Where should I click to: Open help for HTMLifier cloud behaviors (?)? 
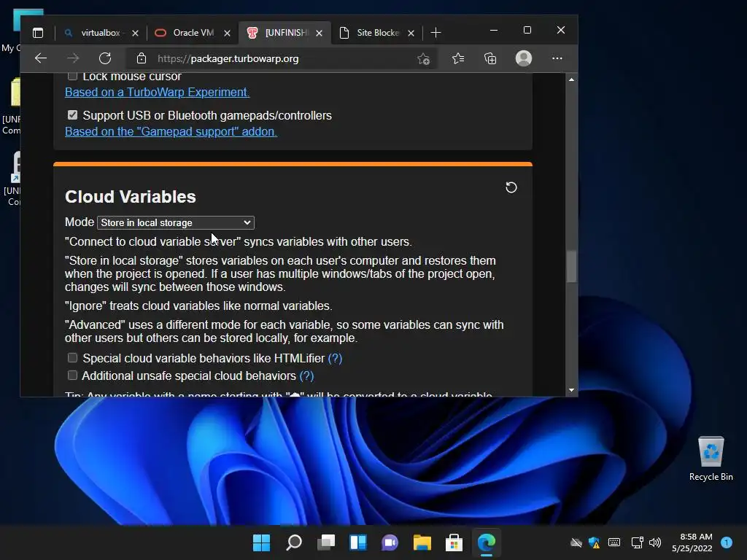[335, 358]
